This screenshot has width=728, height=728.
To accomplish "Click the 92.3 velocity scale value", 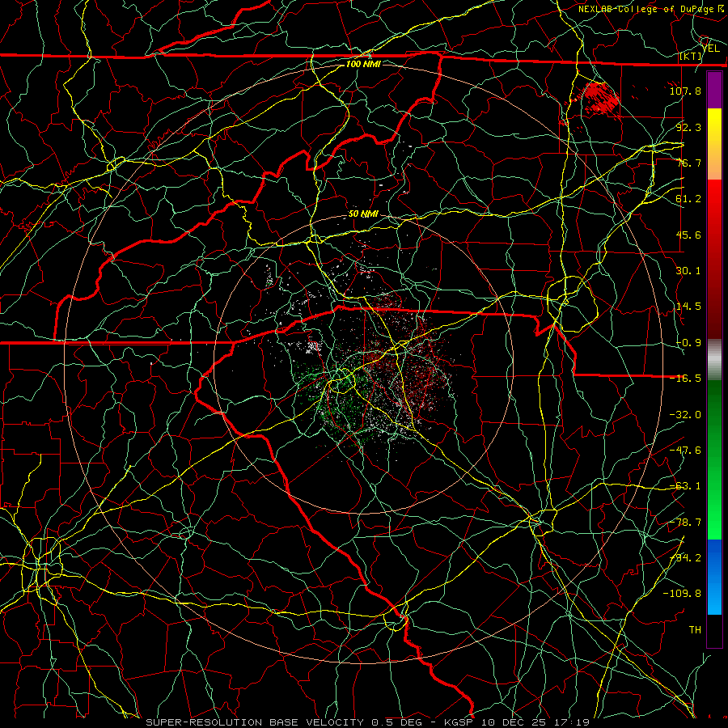I will [x=688, y=127].
